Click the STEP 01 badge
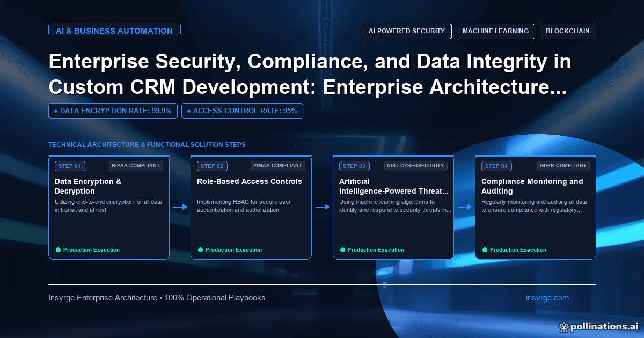The width and height of the screenshot is (644, 338). point(70,166)
